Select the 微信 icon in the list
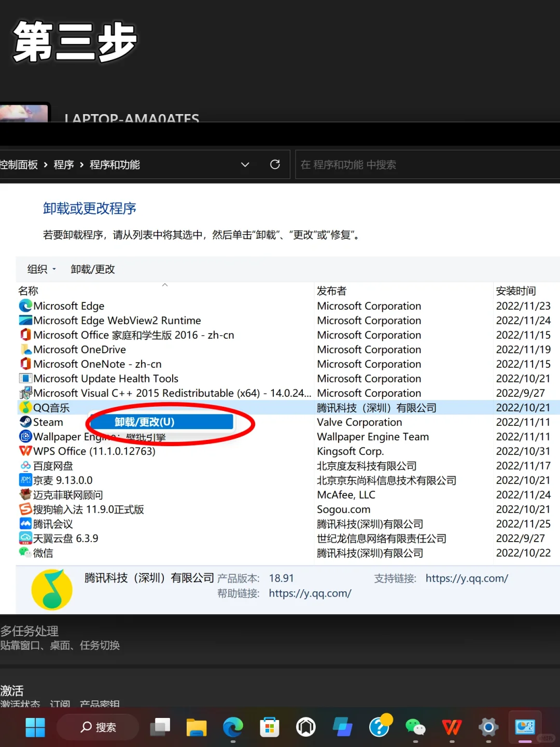The height and width of the screenshot is (747, 560). tap(25, 553)
